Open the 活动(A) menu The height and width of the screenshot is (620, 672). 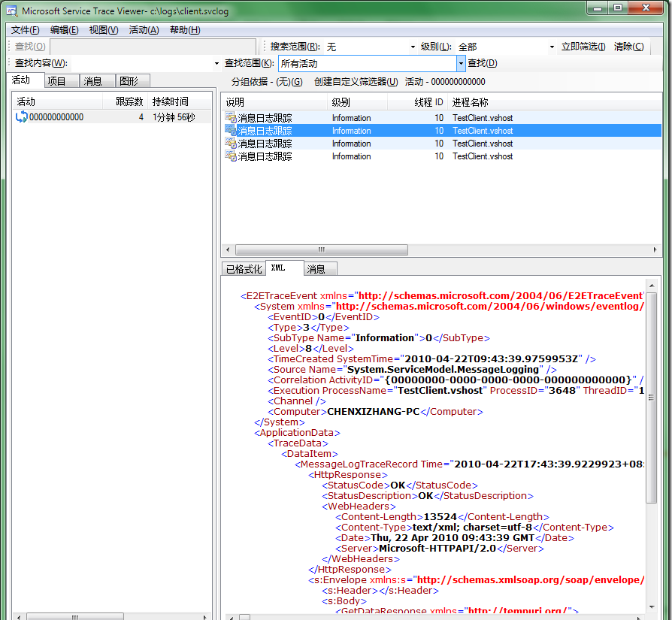pyautogui.click(x=144, y=30)
